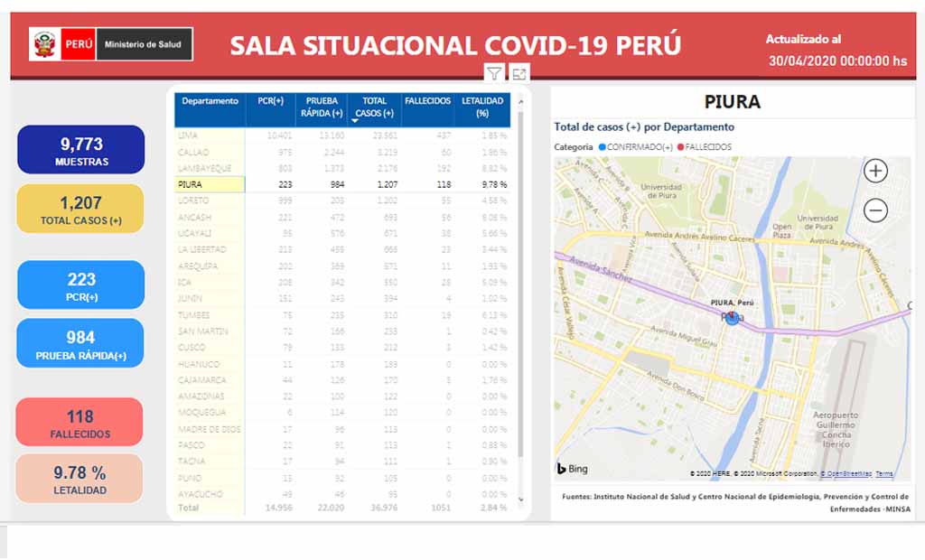Click the 'PIURA, Perú' label on the map
This screenshot has width=925, height=560.
click(732, 303)
